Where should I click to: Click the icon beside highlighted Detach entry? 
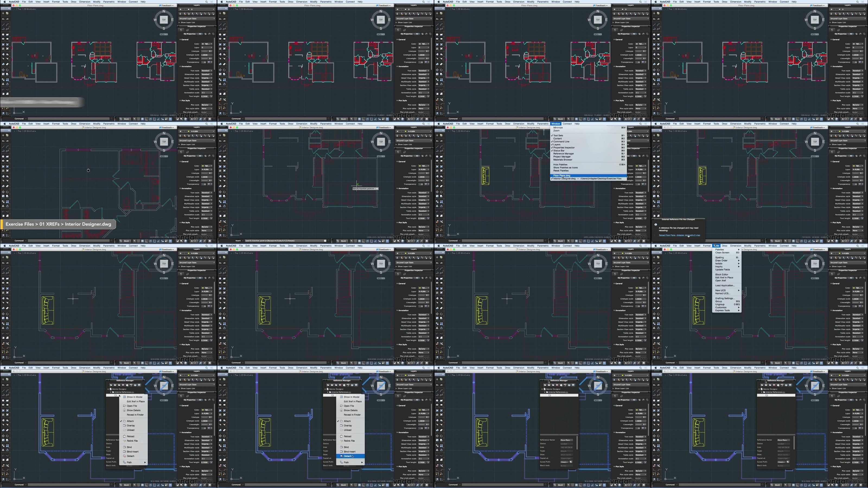341,456
